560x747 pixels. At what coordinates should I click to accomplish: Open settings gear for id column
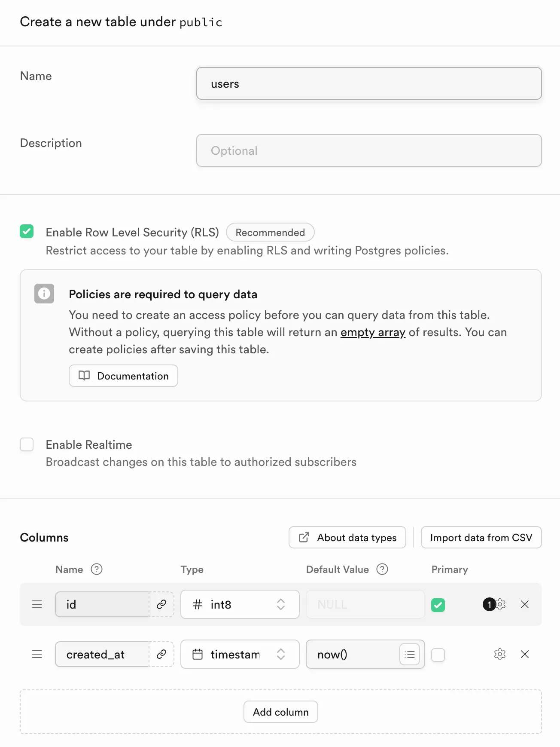(501, 604)
